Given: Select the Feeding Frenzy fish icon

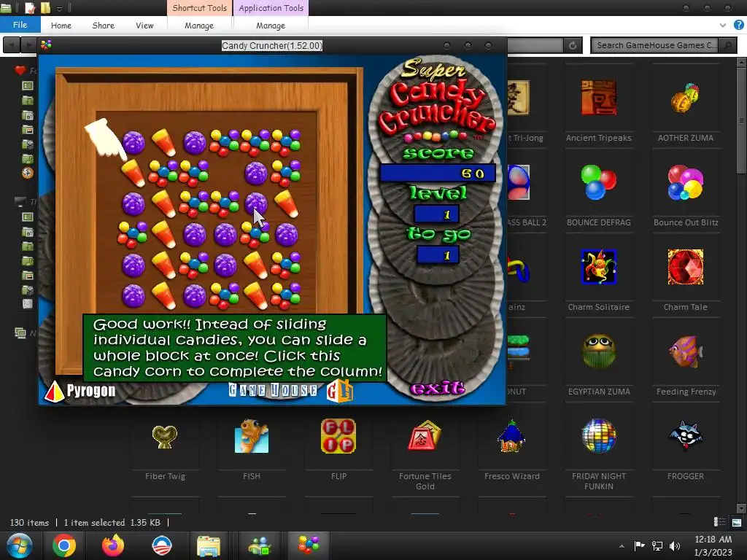Looking at the screenshot, I should coord(685,351).
